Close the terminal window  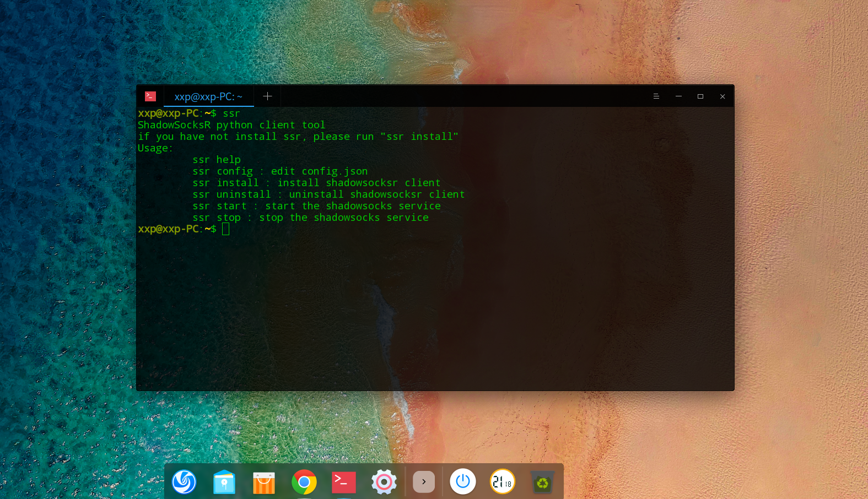(723, 96)
